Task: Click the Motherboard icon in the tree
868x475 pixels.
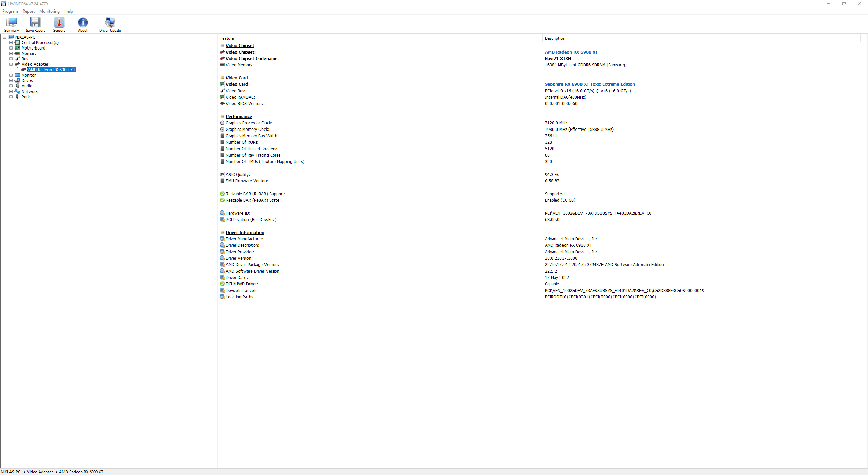Action: [17, 48]
